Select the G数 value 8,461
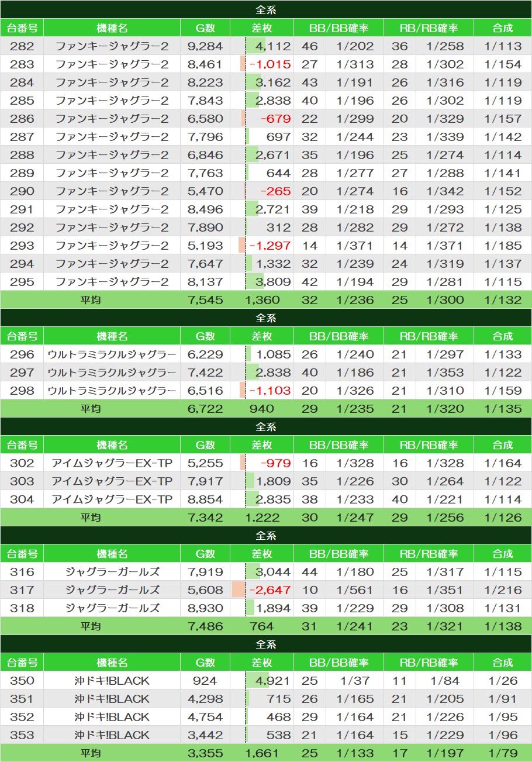 pyautogui.click(x=205, y=64)
